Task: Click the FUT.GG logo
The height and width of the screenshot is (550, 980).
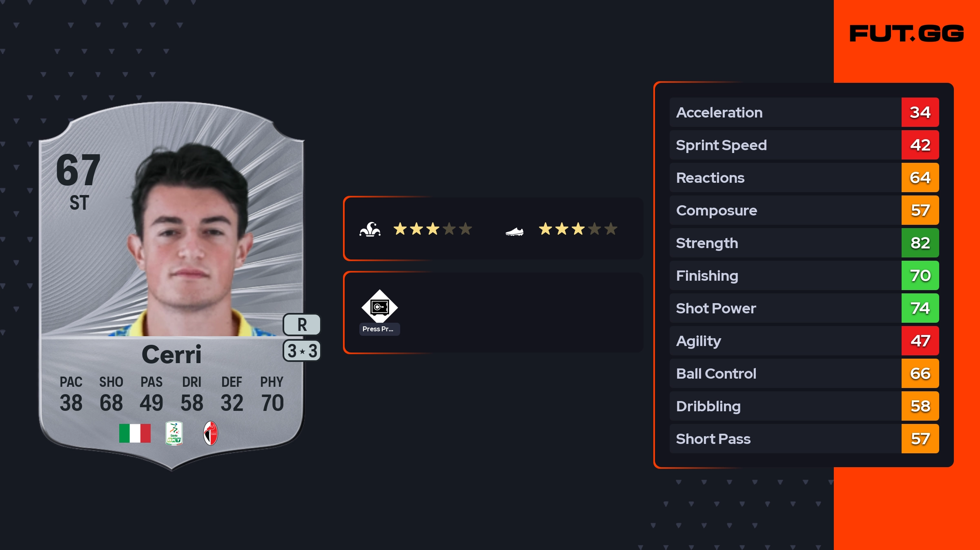Action: tap(906, 33)
